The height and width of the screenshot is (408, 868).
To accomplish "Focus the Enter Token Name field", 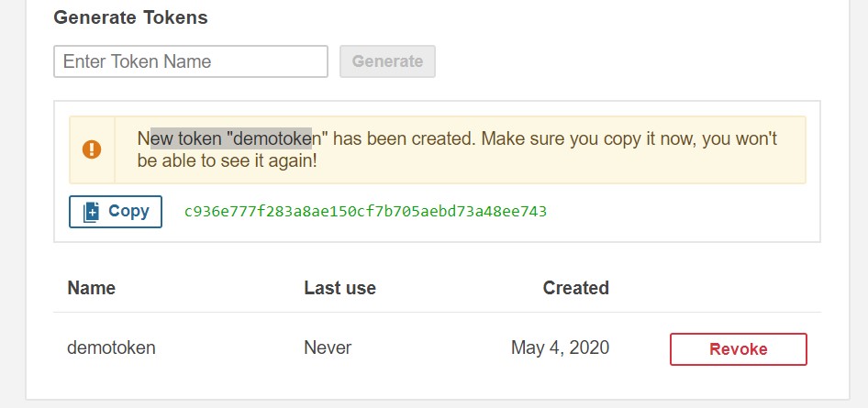I will [191, 61].
